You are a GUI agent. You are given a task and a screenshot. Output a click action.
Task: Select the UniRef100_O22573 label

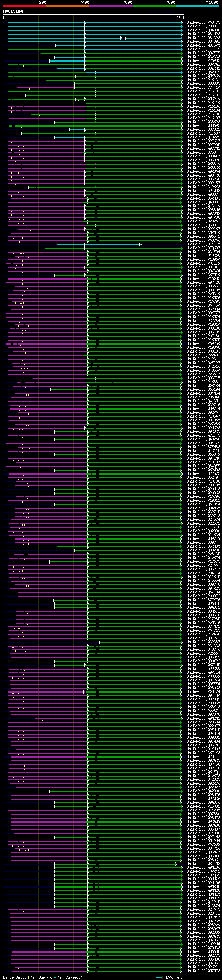pos(203,473)
